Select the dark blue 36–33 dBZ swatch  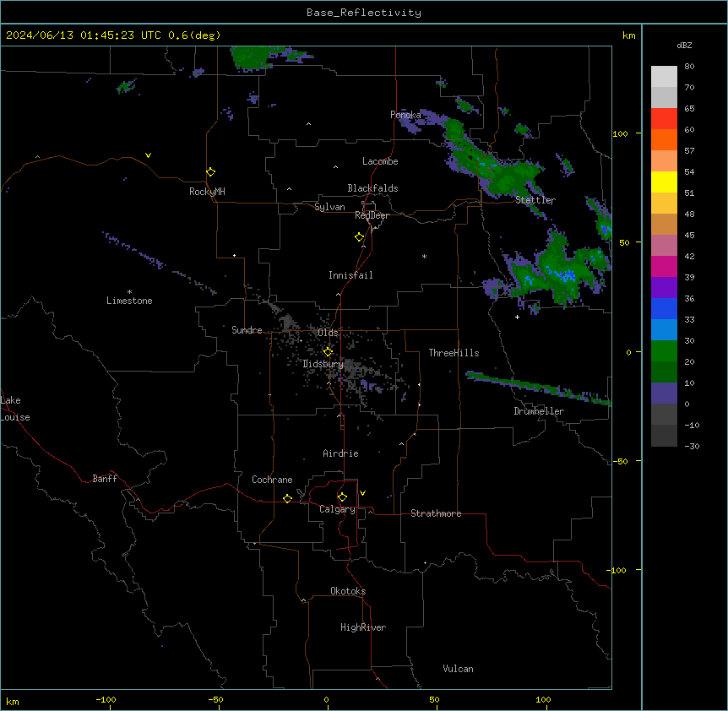point(664,308)
